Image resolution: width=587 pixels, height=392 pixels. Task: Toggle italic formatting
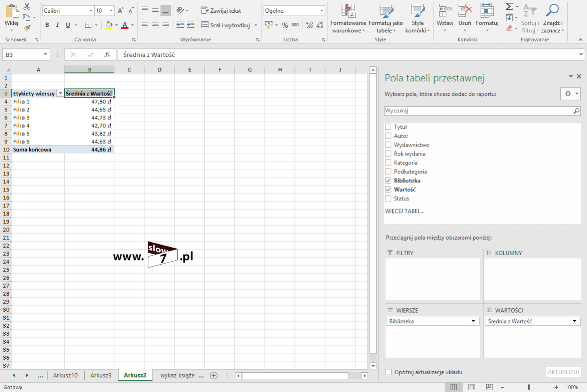point(57,25)
